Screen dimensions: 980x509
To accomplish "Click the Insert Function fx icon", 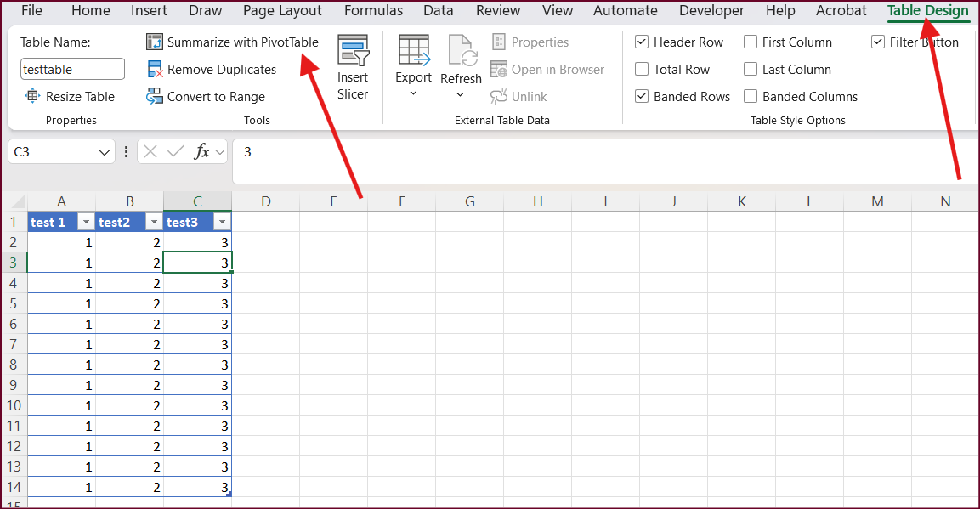I will pyautogui.click(x=202, y=152).
